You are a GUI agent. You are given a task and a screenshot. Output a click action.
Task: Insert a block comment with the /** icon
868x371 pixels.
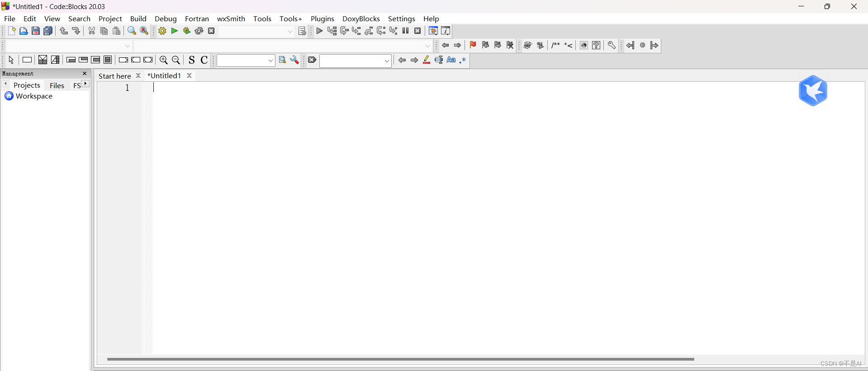click(555, 46)
